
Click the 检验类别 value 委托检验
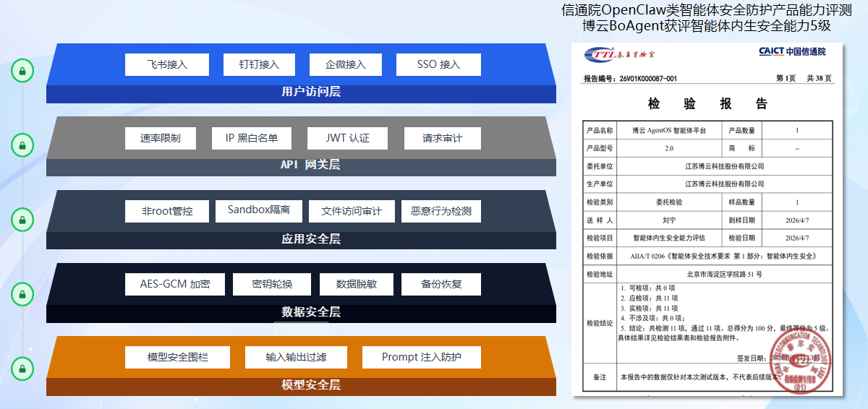[x=668, y=202]
